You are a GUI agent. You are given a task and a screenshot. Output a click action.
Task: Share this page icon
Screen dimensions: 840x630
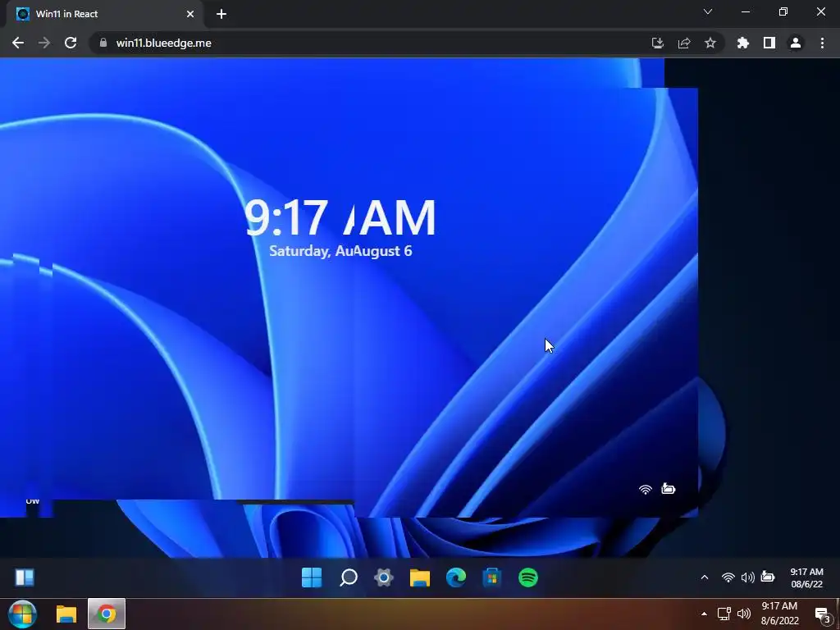[684, 43]
